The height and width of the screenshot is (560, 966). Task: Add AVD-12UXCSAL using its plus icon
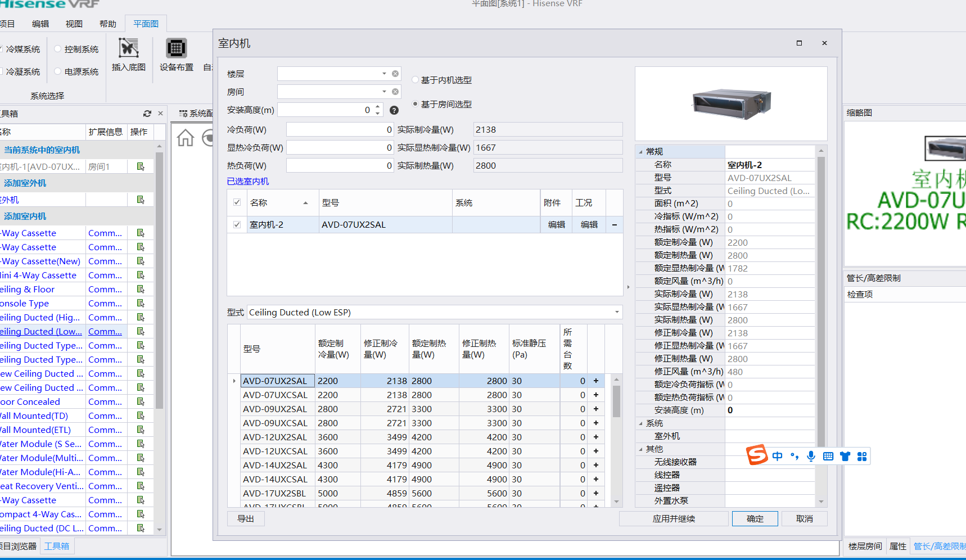[x=596, y=451]
